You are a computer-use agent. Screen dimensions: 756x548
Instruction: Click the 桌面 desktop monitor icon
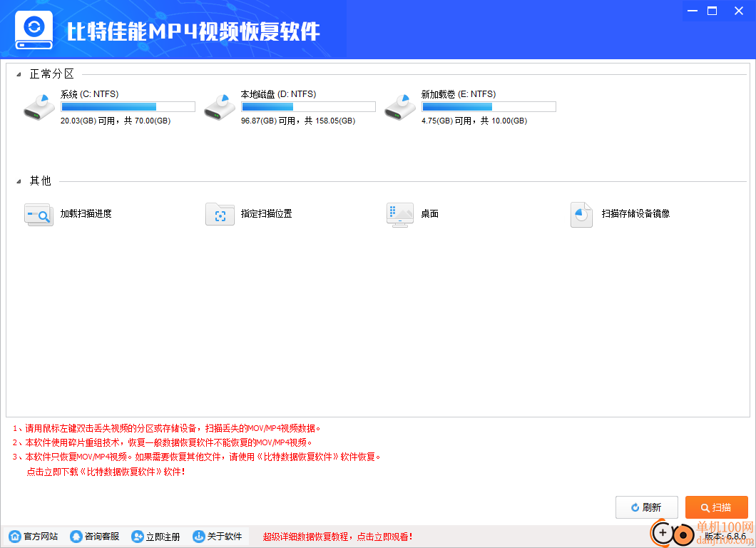coord(400,215)
